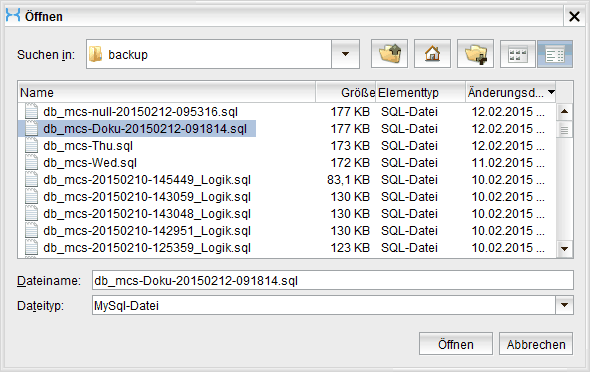Image resolution: width=590 pixels, height=372 pixels.
Task: Click the Abbrechen button
Action: pyautogui.click(x=536, y=344)
